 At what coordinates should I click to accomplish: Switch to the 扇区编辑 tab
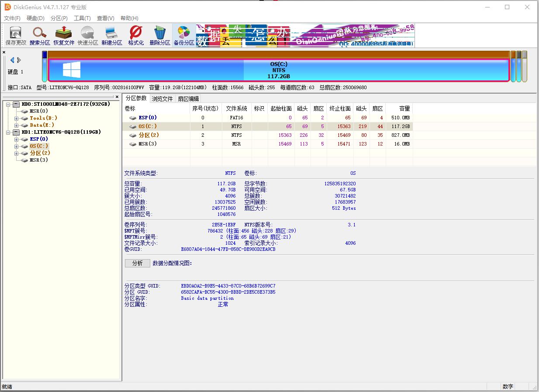[188, 99]
